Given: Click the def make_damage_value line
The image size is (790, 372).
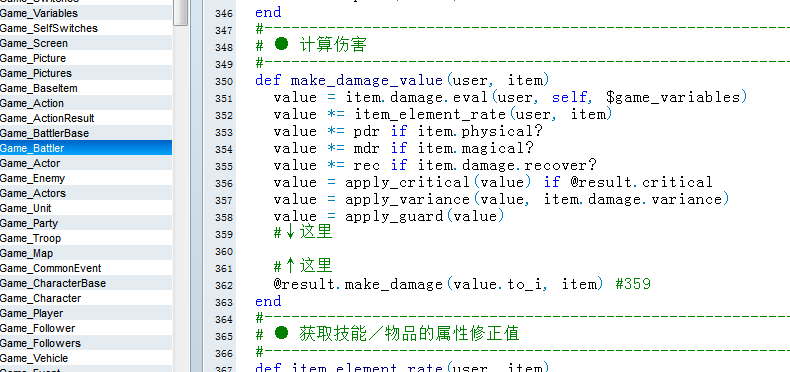Looking at the screenshot, I should pyautogui.click(x=402, y=80).
